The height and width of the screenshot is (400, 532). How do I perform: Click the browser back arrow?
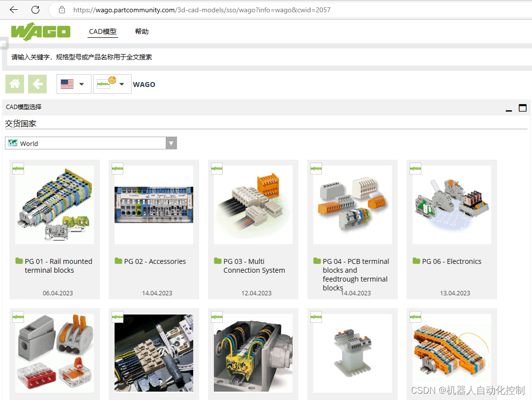coord(14,10)
